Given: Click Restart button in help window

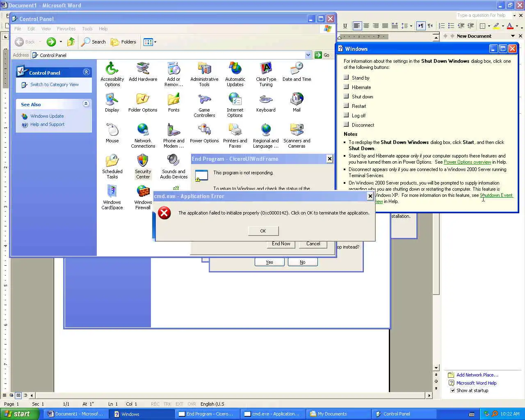Looking at the screenshot, I should pyautogui.click(x=346, y=106).
